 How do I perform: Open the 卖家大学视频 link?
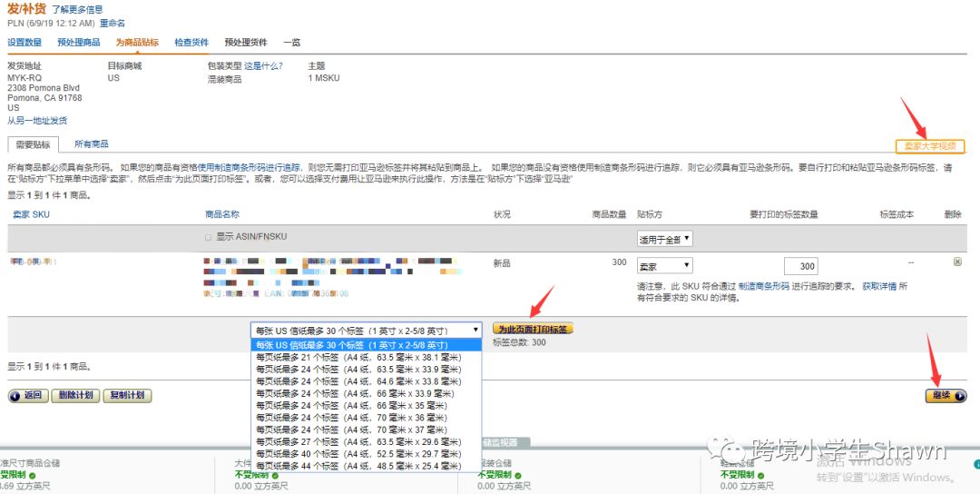point(929,146)
